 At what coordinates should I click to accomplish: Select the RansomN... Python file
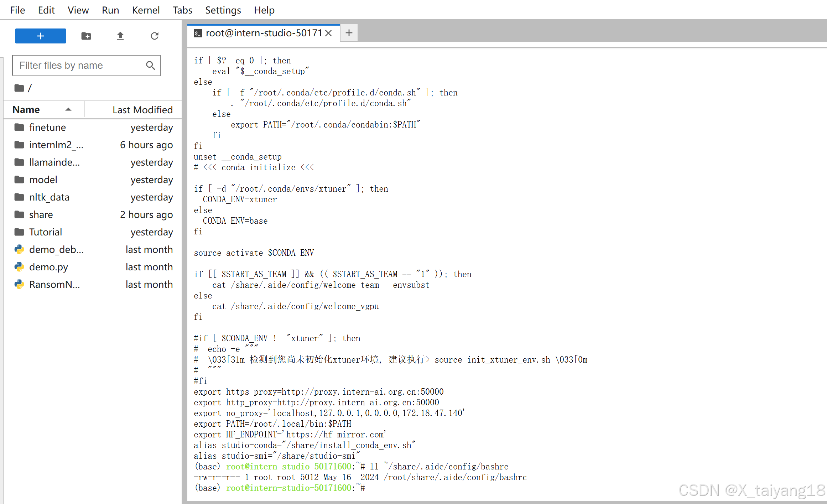click(54, 284)
